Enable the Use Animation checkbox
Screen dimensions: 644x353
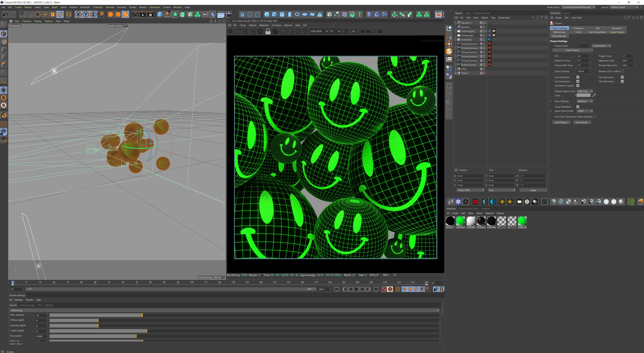[578, 77]
